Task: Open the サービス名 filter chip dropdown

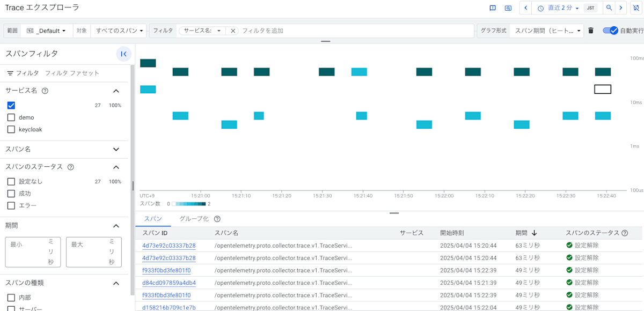Action: coord(202,31)
